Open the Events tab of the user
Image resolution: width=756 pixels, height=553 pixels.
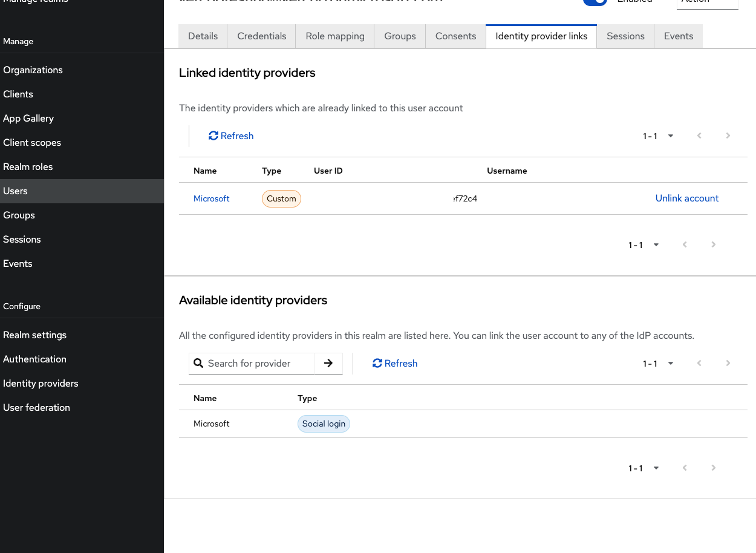pyautogui.click(x=679, y=36)
